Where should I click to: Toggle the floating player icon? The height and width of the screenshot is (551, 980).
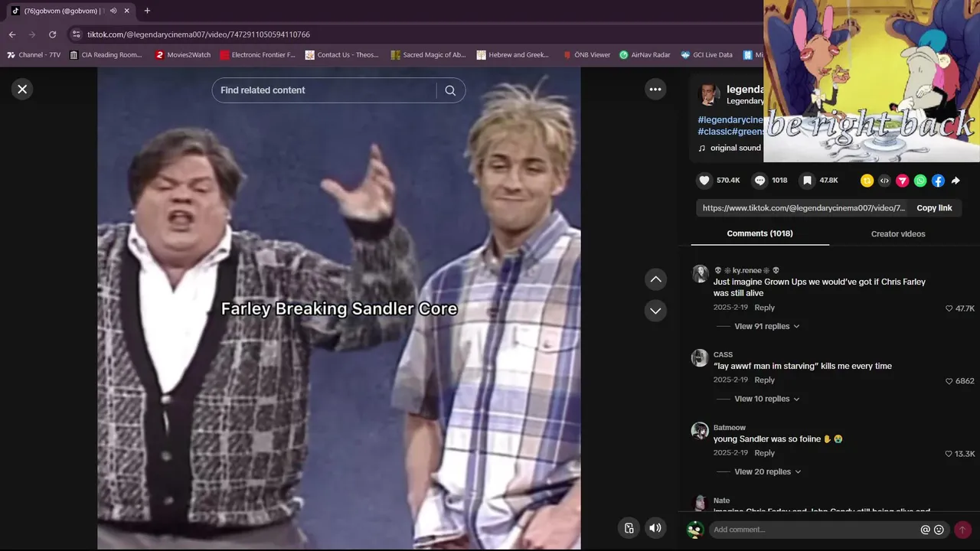tap(629, 528)
